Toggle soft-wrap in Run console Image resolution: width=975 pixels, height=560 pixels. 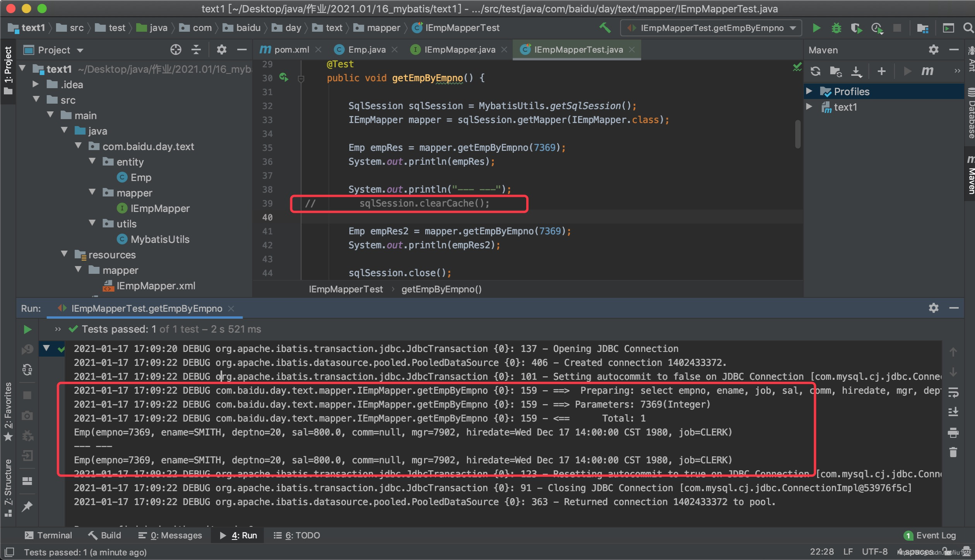953,393
